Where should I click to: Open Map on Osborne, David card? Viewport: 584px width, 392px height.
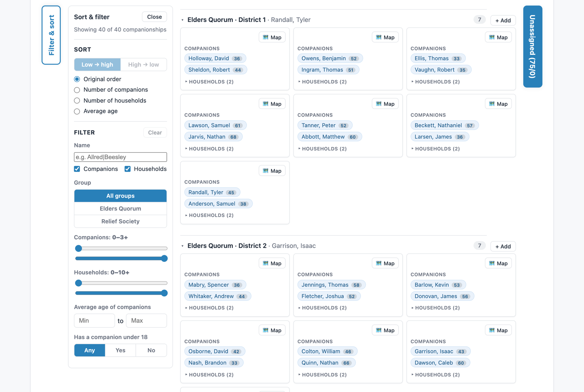coord(272,330)
